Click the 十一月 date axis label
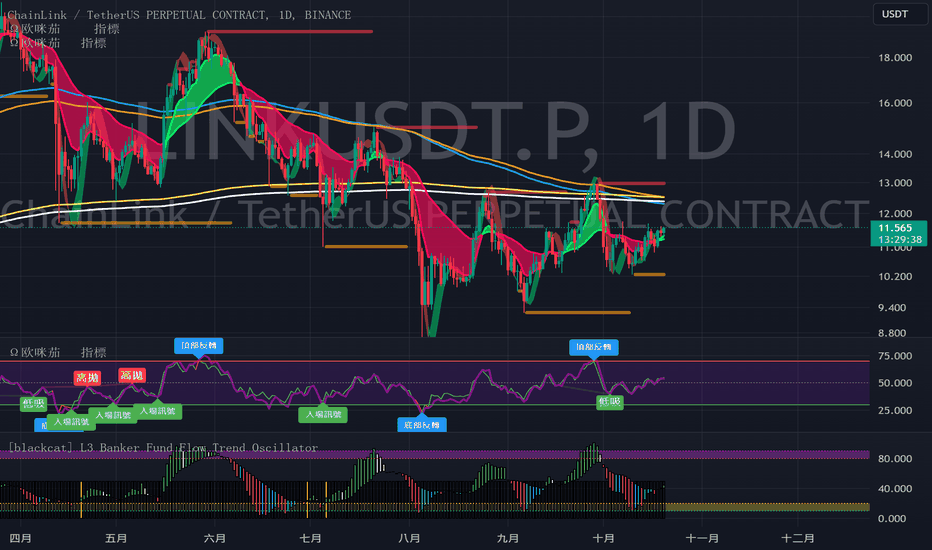This screenshot has width=932, height=550. [x=702, y=538]
